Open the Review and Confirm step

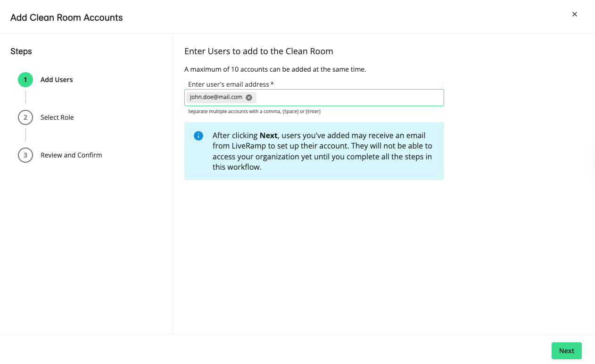pyautogui.click(x=71, y=155)
